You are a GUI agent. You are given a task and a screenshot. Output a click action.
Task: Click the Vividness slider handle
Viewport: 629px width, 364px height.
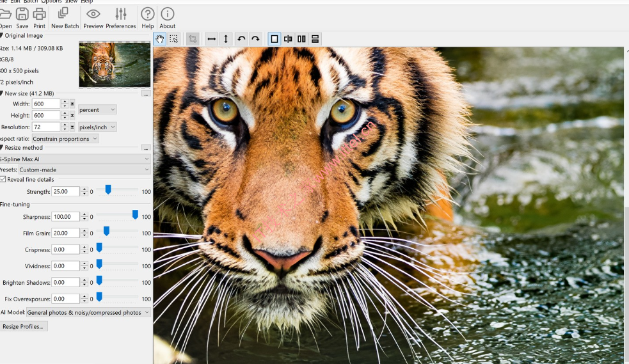click(x=99, y=264)
